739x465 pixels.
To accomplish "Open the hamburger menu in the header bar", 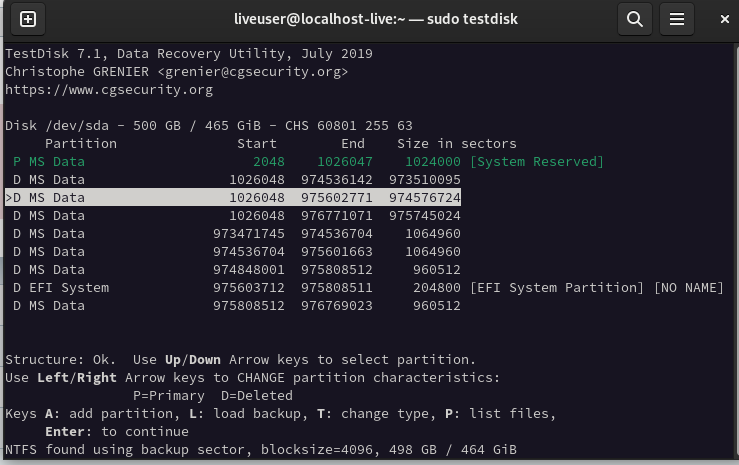I will click(677, 19).
